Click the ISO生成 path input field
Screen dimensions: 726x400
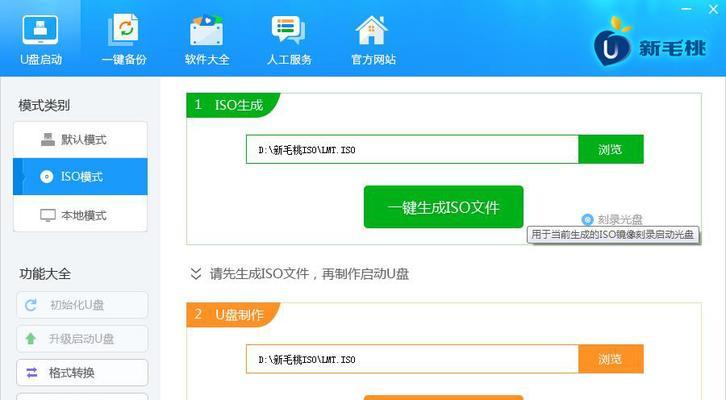[412, 149]
